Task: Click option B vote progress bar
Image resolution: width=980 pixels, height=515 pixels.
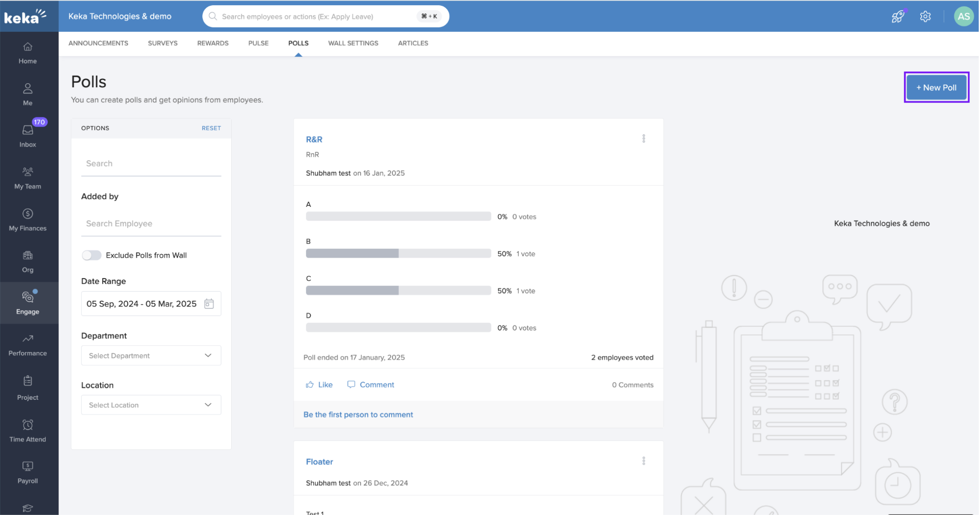Action: (x=398, y=253)
